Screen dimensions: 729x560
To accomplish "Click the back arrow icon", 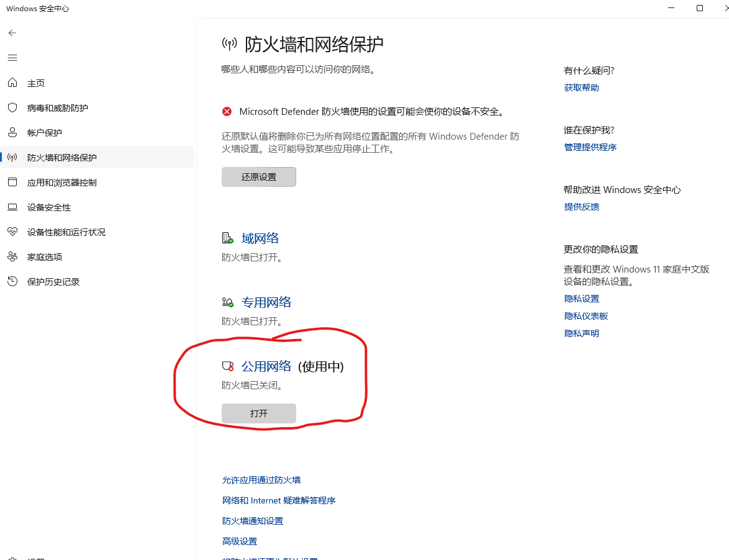I will tap(12, 33).
